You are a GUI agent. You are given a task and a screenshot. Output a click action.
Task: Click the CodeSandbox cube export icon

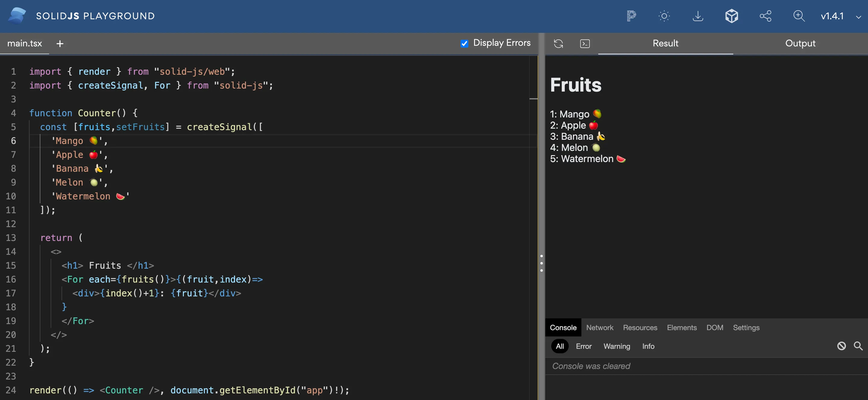coord(731,16)
